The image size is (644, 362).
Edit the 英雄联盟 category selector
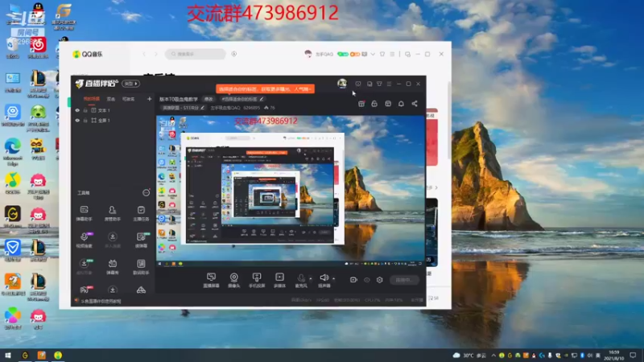click(x=183, y=108)
